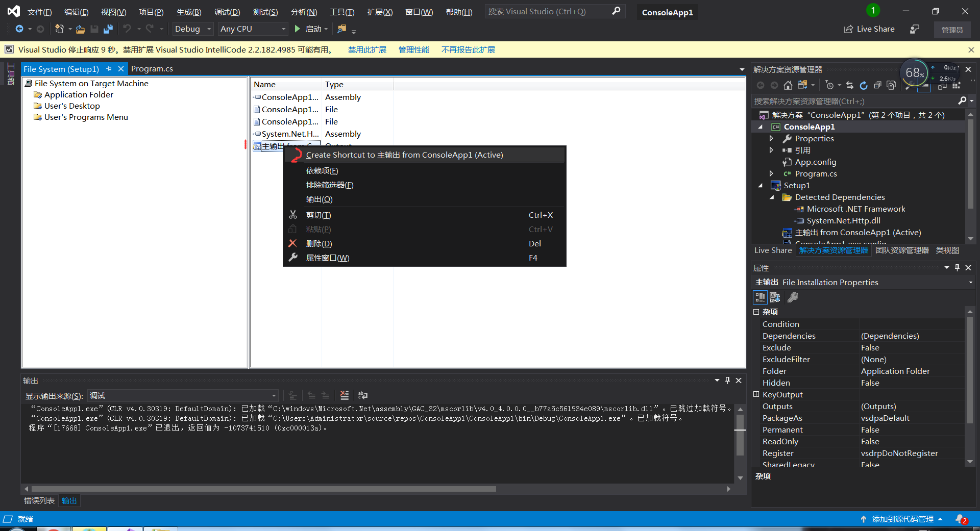Select User's Desktop folder
The width and height of the screenshot is (980, 531).
72,106
